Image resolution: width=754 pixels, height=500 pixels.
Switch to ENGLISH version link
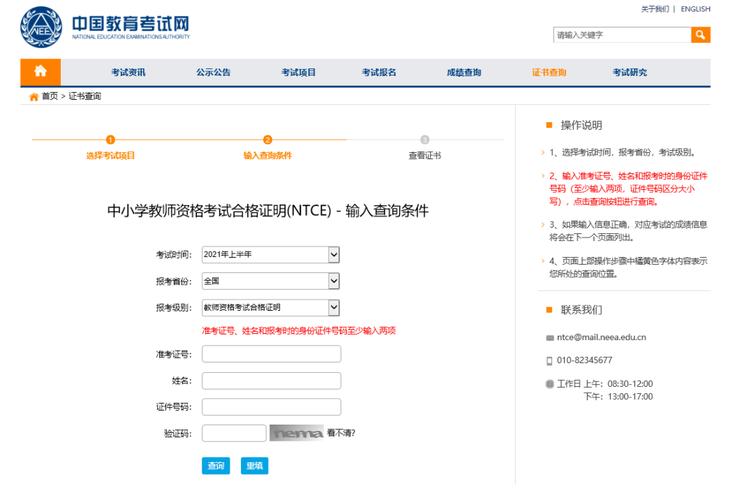(695, 9)
